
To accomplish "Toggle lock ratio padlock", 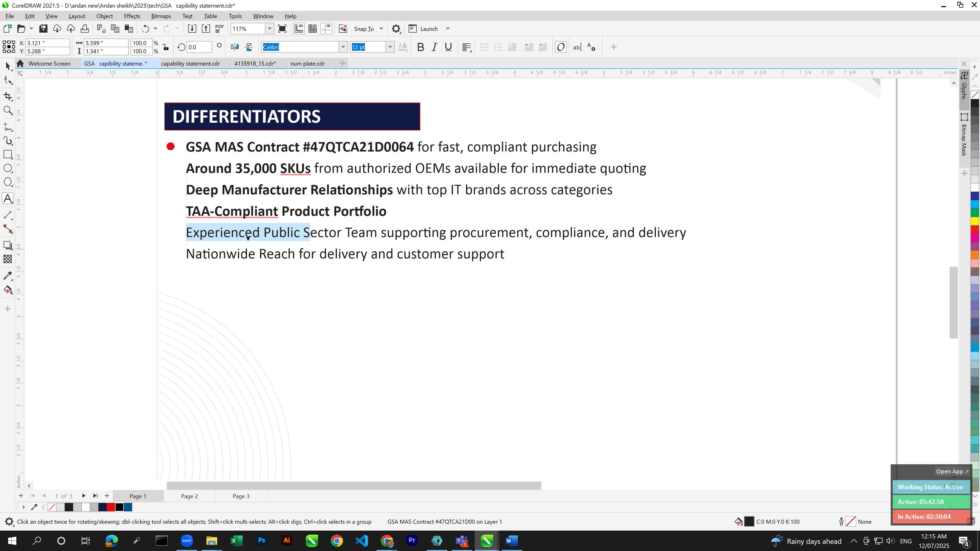I will click(x=166, y=47).
